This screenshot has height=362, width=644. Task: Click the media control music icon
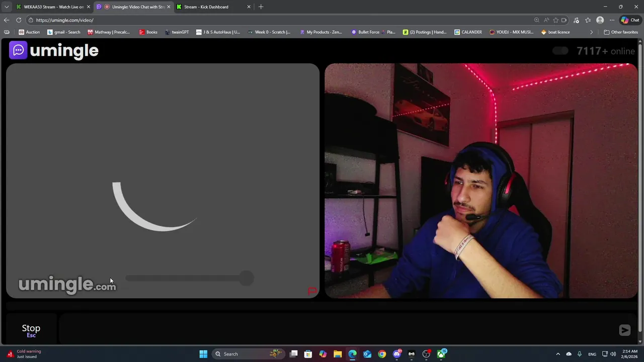(576, 20)
